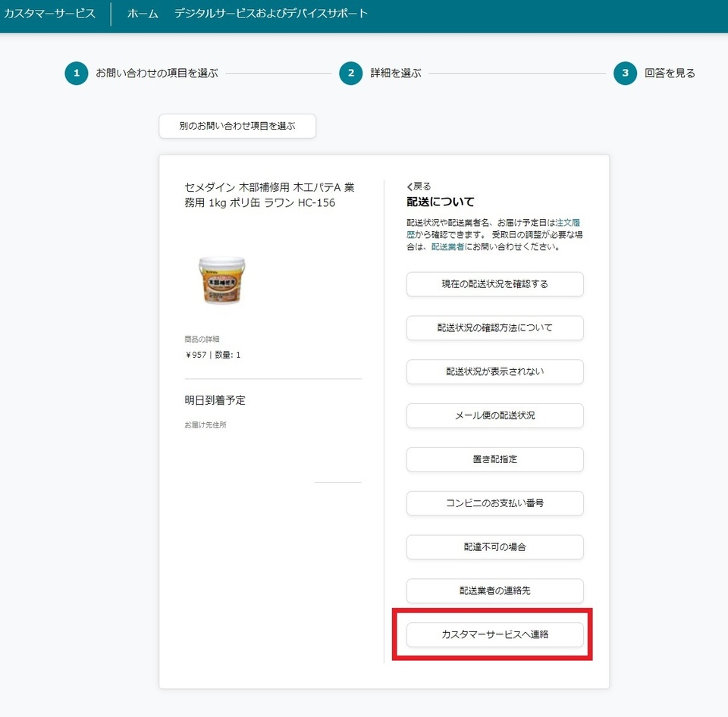Image resolution: width=728 pixels, height=717 pixels.
Task: Click コンビニのお支払い番号 button
Action: (495, 503)
